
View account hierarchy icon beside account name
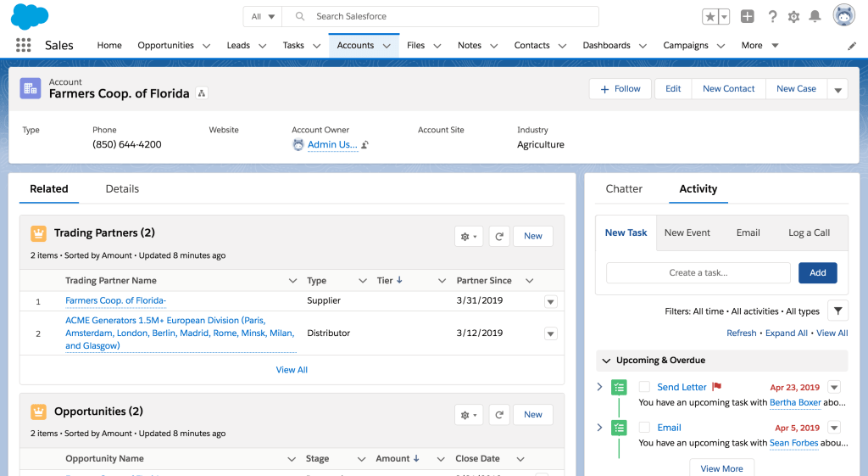tap(202, 93)
